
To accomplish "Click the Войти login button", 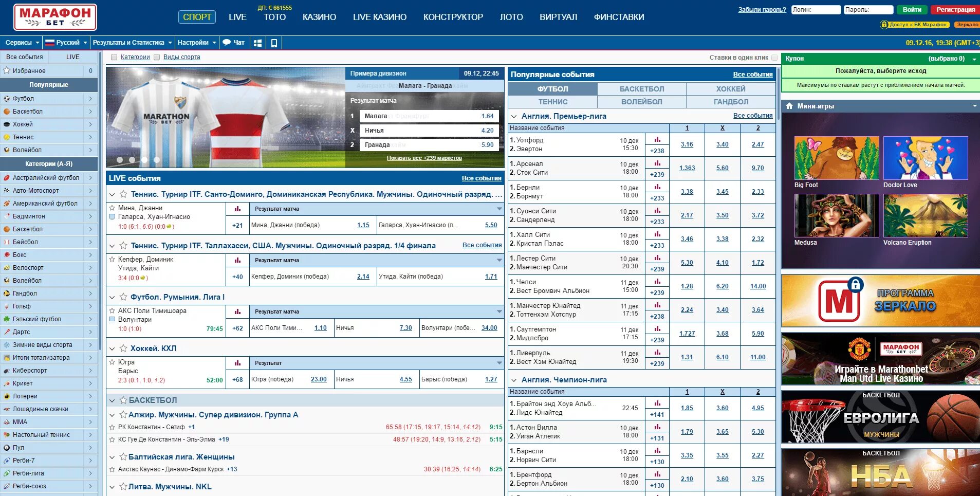I will 912,9.
